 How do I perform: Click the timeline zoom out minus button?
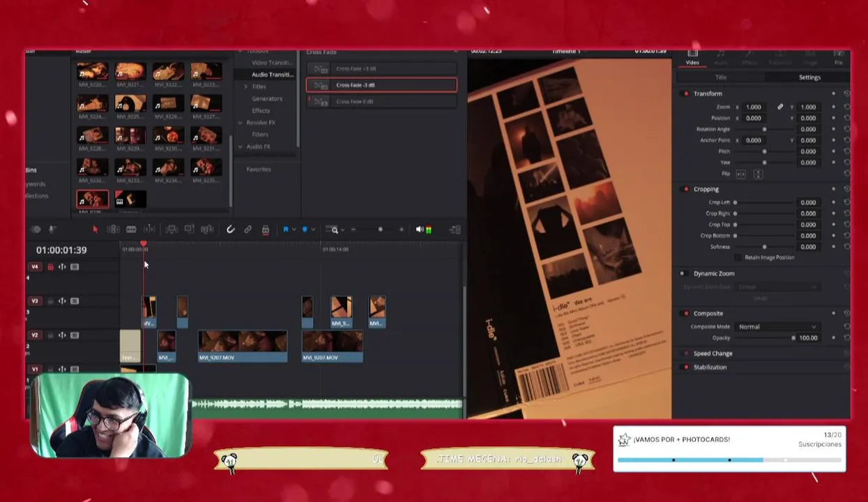tap(353, 229)
